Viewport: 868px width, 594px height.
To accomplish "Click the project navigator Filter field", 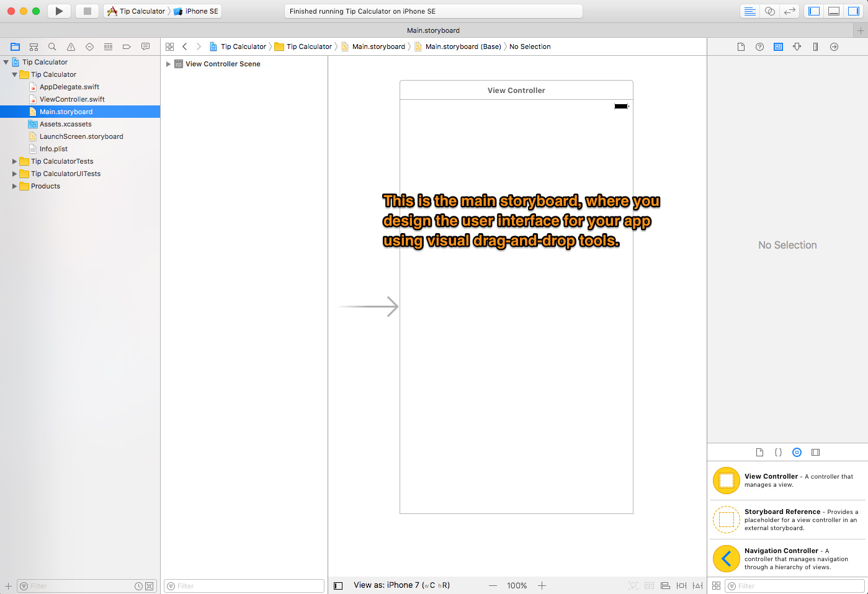I will 86,586.
